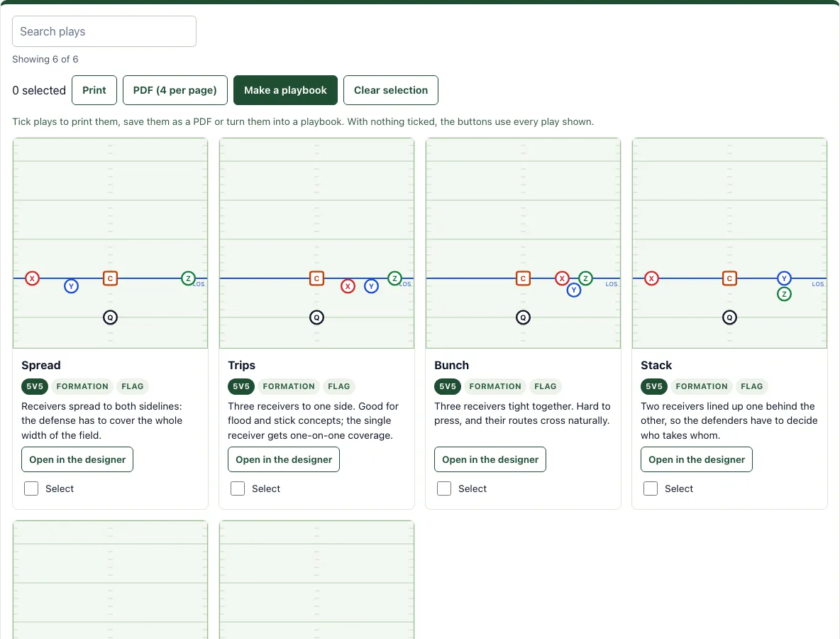This screenshot has width=840, height=639.
Task: Click the 'Showing 6 of 6' text
Action: [45, 59]
